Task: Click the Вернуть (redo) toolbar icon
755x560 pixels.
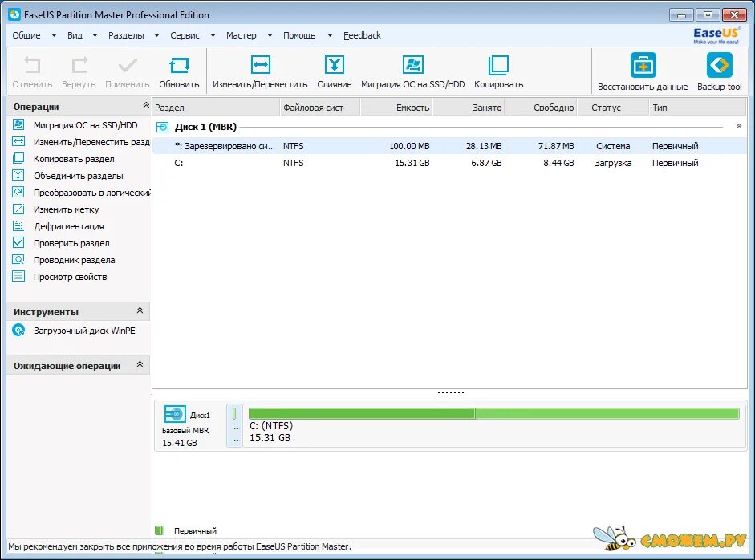Action: click(79, 65)
